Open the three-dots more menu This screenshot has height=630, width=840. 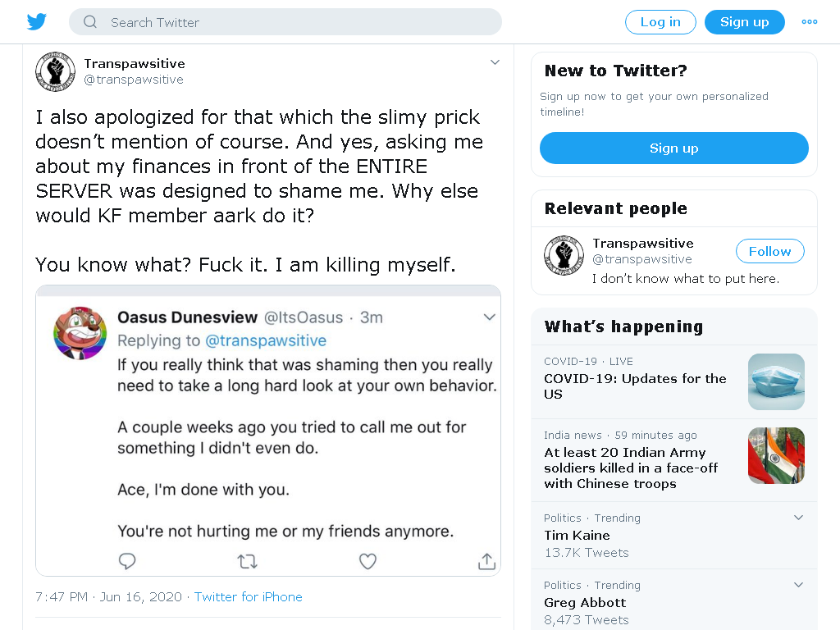pyautogui.click(x=809, y=22)
